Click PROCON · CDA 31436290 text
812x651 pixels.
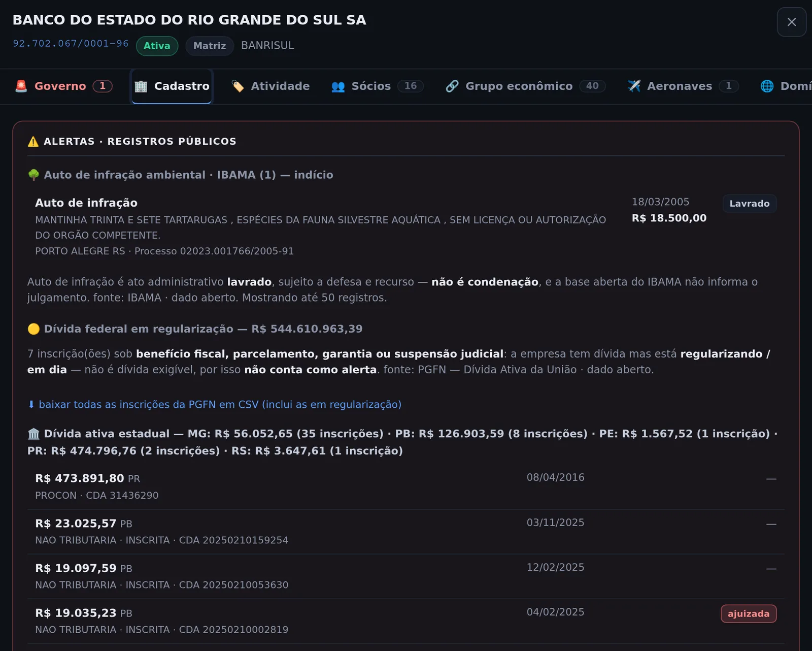pyautogui.click(x=97, y=496)
